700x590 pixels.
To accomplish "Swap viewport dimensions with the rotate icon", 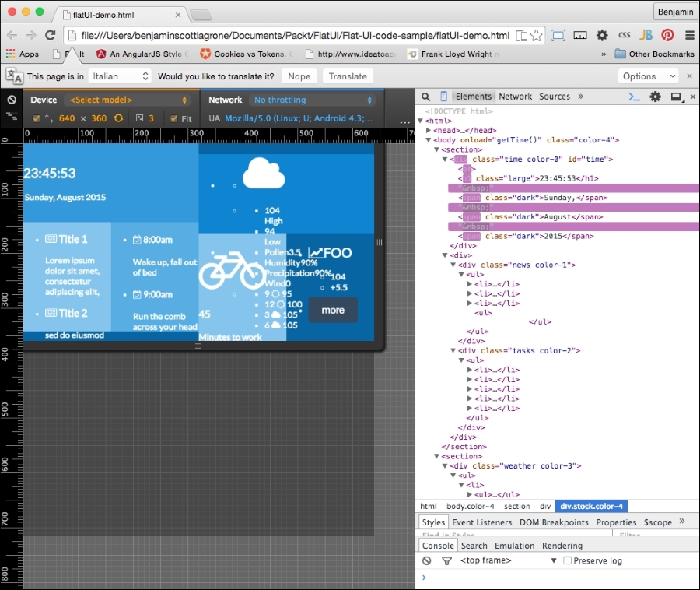I will coord(117,119).
